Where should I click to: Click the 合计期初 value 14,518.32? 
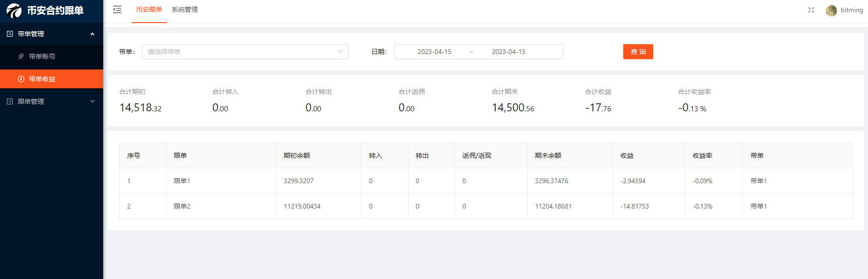point(140,108)
